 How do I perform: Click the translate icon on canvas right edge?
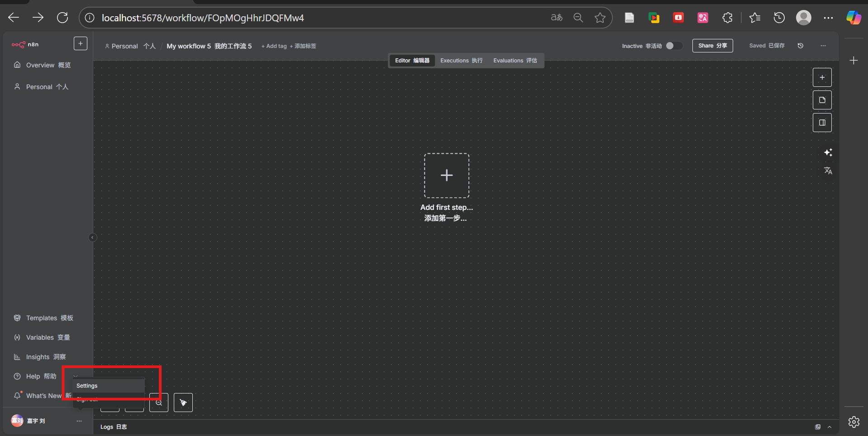pyautogui.click(x=828, y=171)
